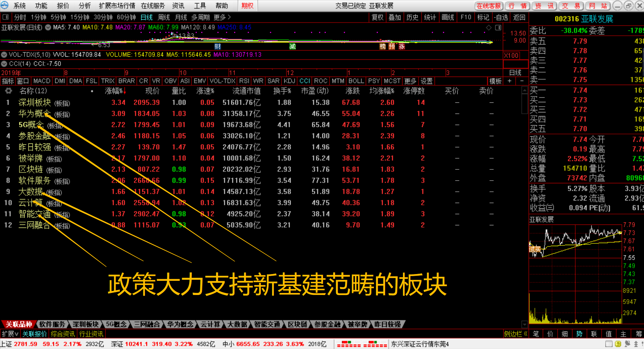Select the MACD indicator
Screen dimensions: 644x349
[42, 81]
